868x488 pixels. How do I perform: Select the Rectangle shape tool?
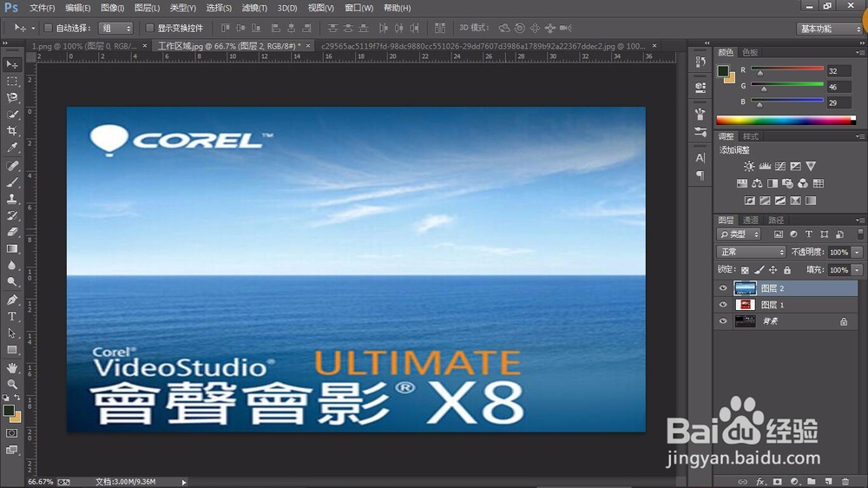coord(11,350)
